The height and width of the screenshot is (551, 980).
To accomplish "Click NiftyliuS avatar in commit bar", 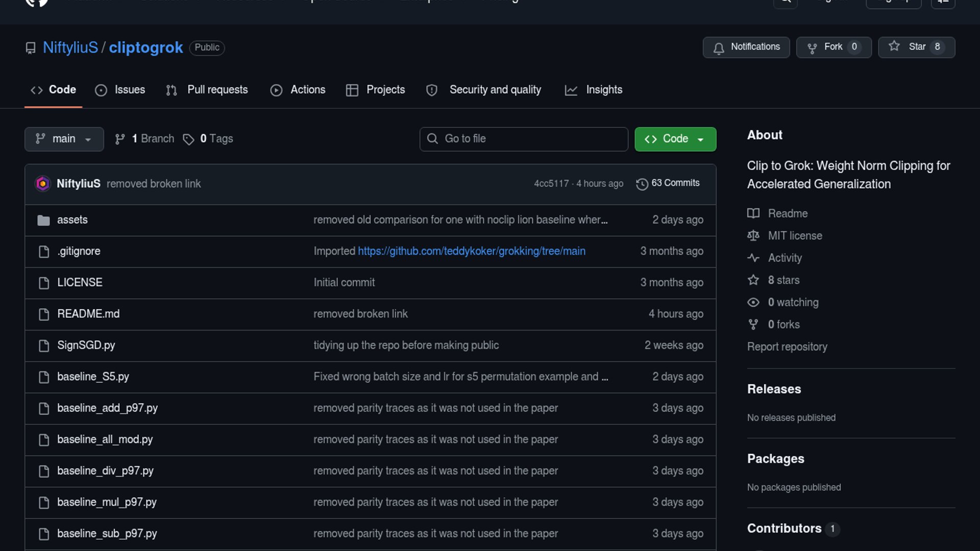I will click(43, 184).
